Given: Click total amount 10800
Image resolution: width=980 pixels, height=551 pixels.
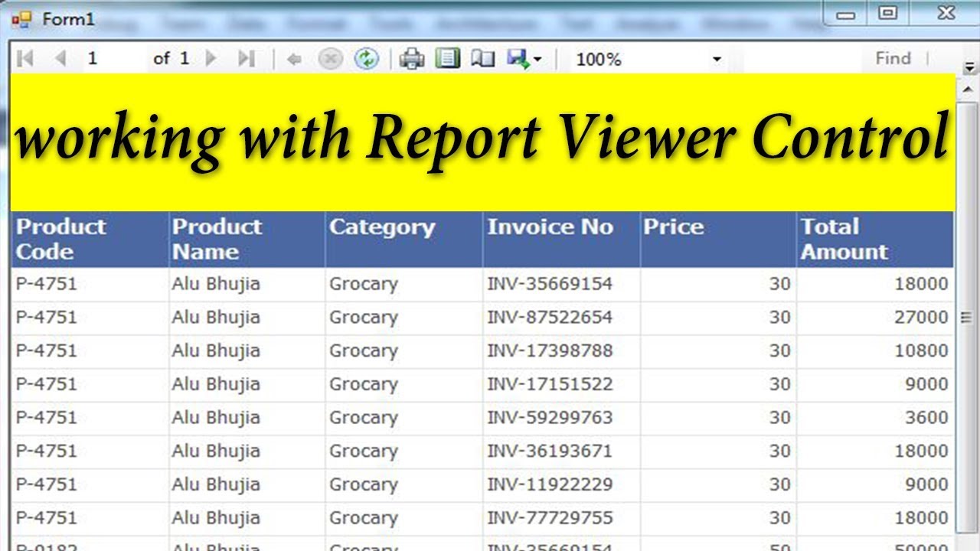Looking at the screenshot, I should (921, 350).
